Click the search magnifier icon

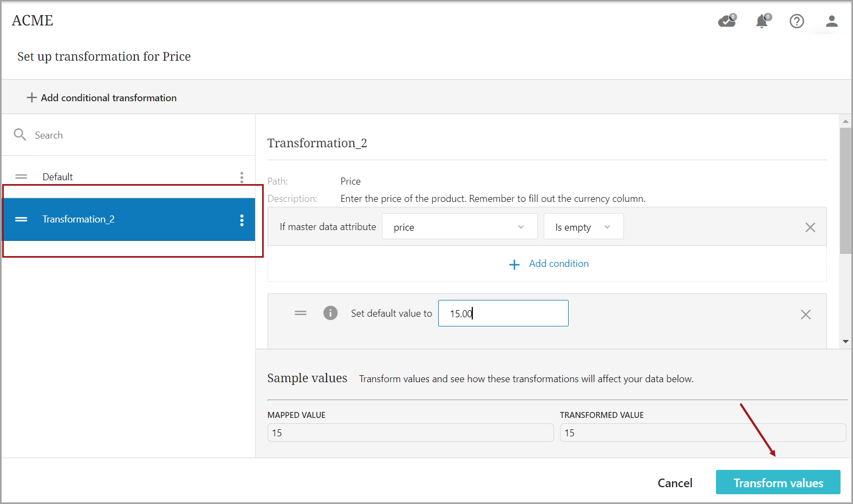[x=20, y=135]
